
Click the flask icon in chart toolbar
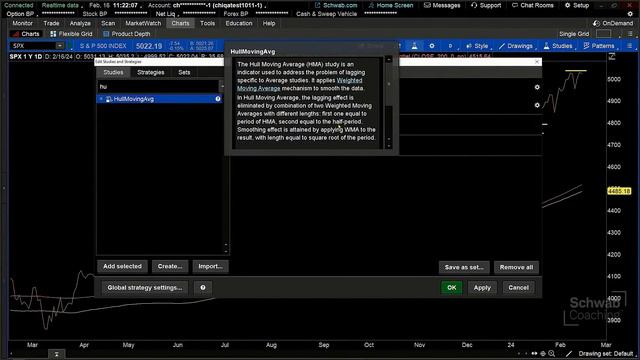(x=414, y=46)
